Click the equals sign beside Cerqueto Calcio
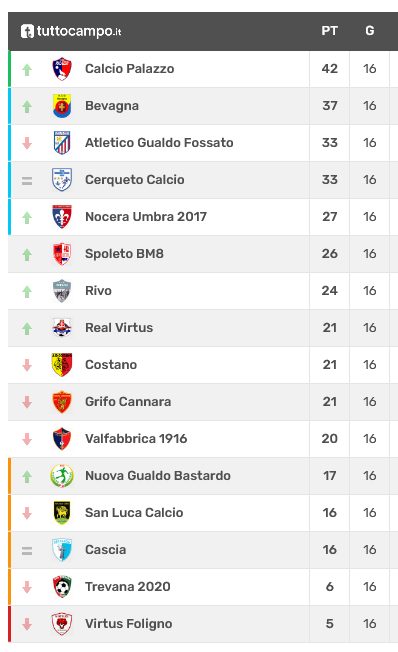Screen dimensions: 398x652 pyautogui.click(x=27, y=181)
